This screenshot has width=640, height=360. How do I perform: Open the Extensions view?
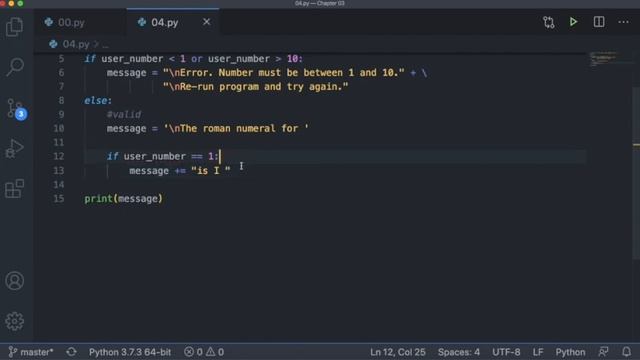15,189
